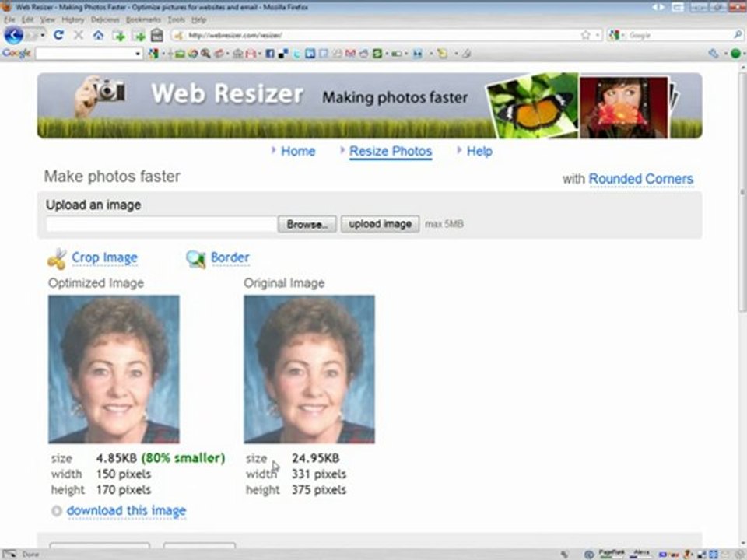Bookmark this page with the star icon
Image resolution: width=747 pixels, height=560 pixels.
tap(585, 35)
